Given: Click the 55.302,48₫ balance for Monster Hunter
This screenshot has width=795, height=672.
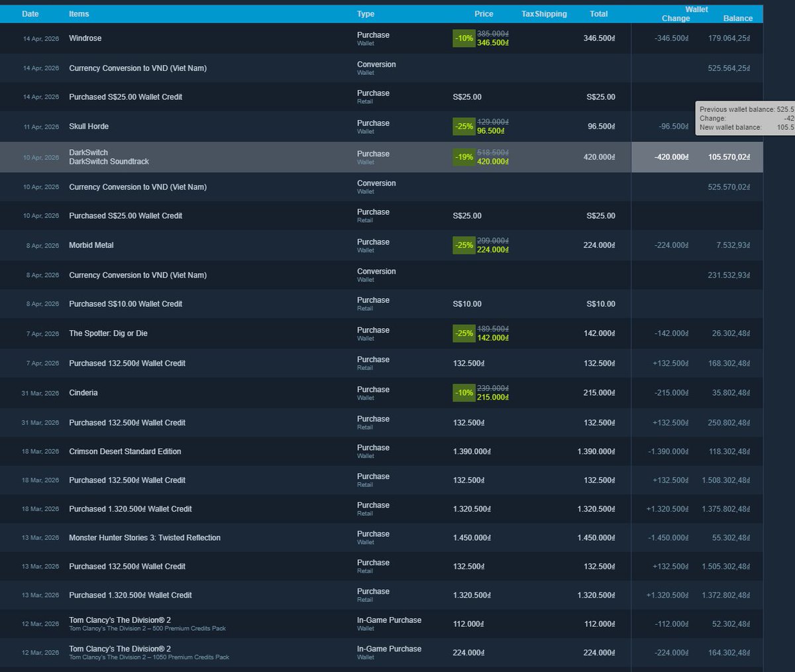Looking at the screenshot, I should pyautogui.click(x=731, y=537).
